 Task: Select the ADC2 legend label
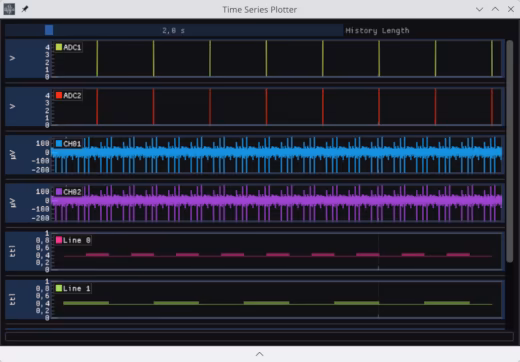(x=72, y=96)
